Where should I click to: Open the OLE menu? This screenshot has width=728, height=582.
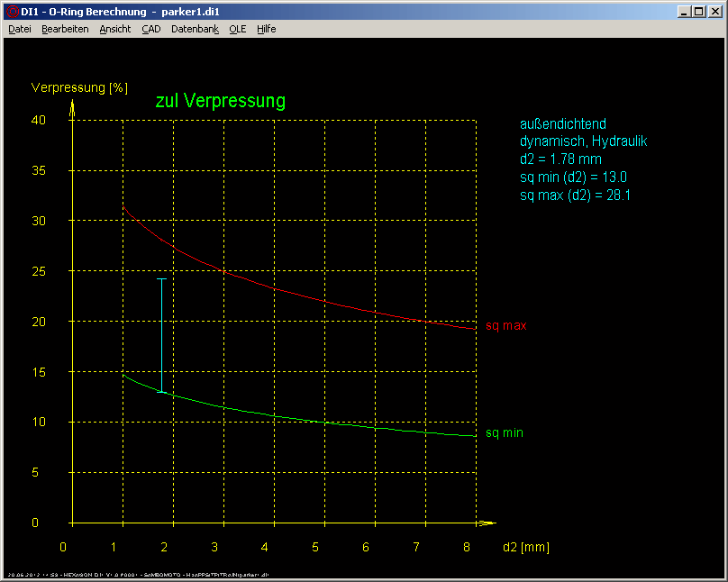click(238, 29)
